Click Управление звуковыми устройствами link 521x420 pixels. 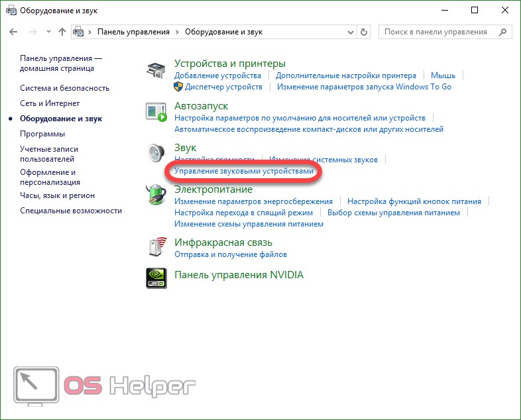[x=244, y=171]
